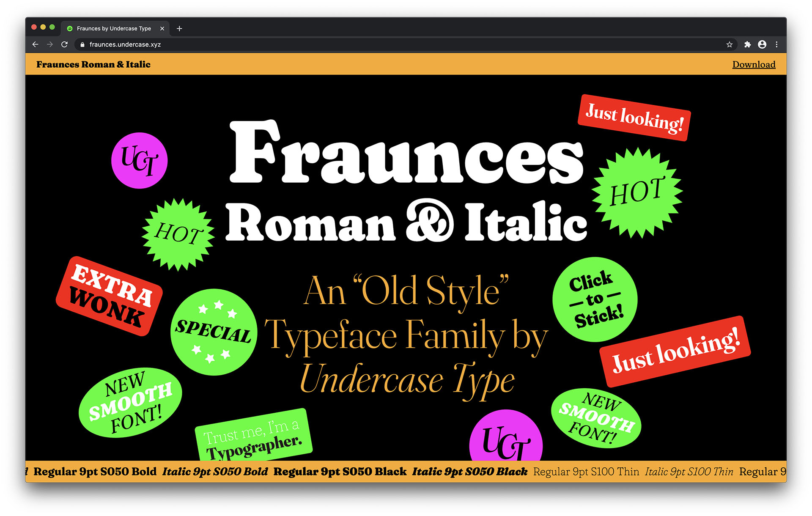Image resolution: width=812 pixels, height=516 pixels.
Task: Click the Download link
Action: [x=754, y=64]
